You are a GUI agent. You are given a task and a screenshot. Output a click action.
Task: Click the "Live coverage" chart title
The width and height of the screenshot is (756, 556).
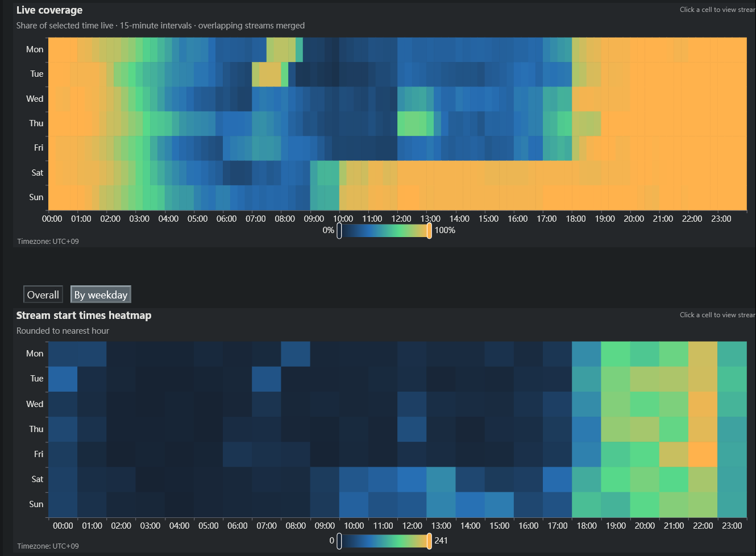tap(49, 10)
